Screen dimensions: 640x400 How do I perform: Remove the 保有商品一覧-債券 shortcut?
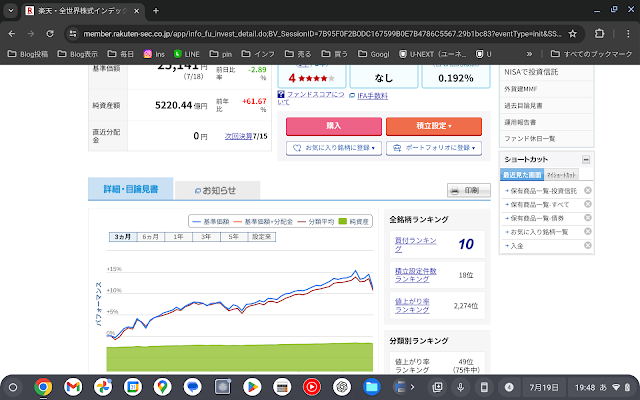[x=587, y=218]
